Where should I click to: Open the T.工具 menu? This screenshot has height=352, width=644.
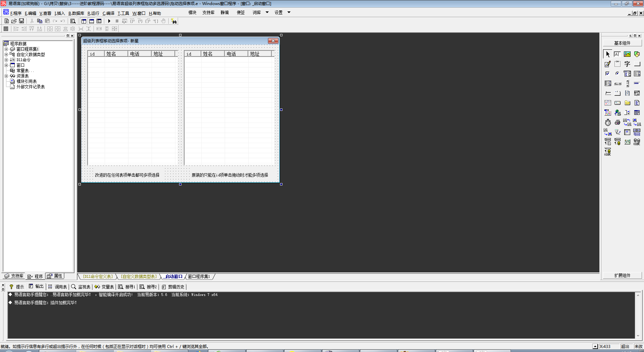tap(123, 13)
